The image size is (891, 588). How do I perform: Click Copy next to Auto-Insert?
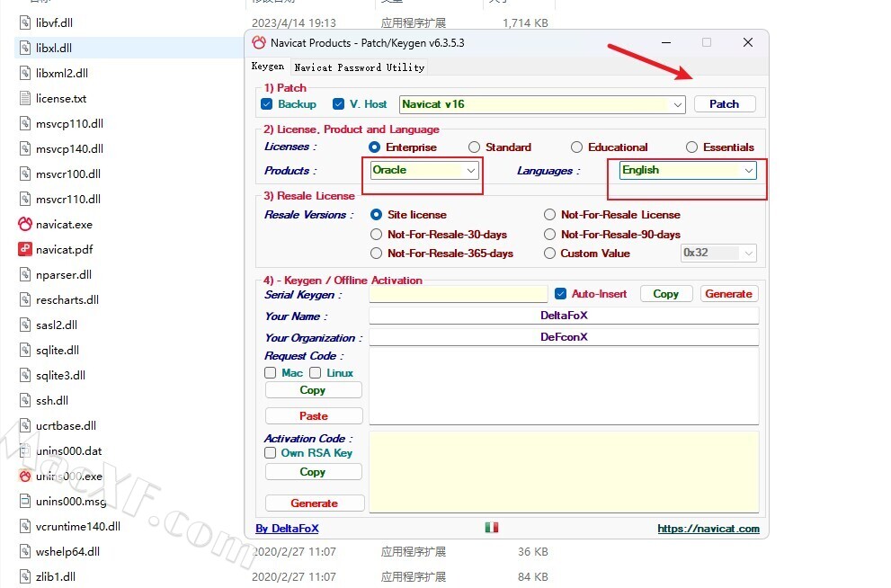tap(666, 294)
